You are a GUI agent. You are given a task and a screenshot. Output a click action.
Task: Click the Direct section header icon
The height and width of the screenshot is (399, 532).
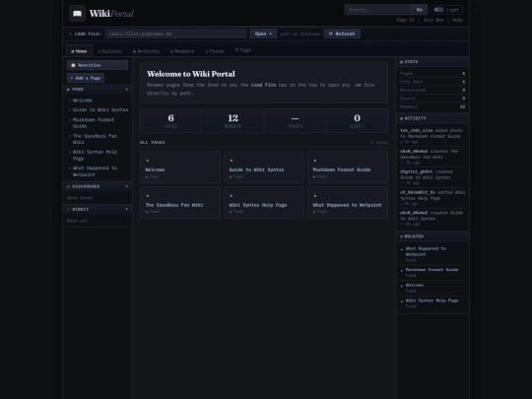coord(68,209)
